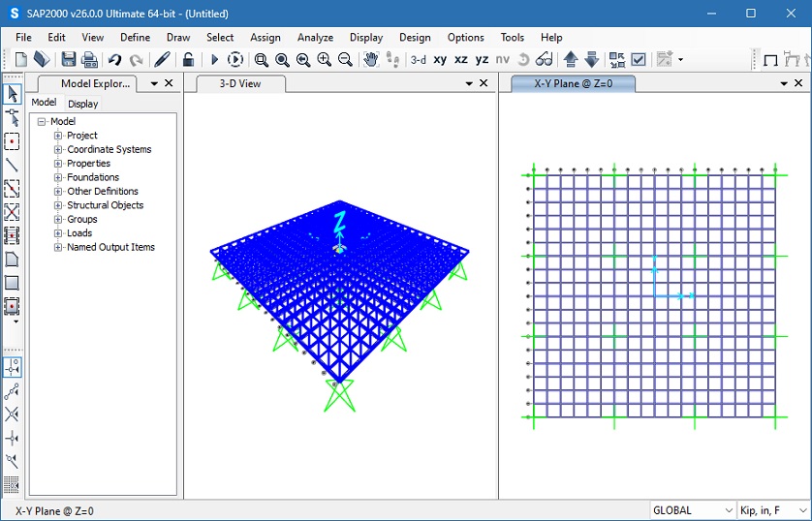812x521 pixels.
Task: Open a model file via folder icon
Action: (x=42, y=59)
